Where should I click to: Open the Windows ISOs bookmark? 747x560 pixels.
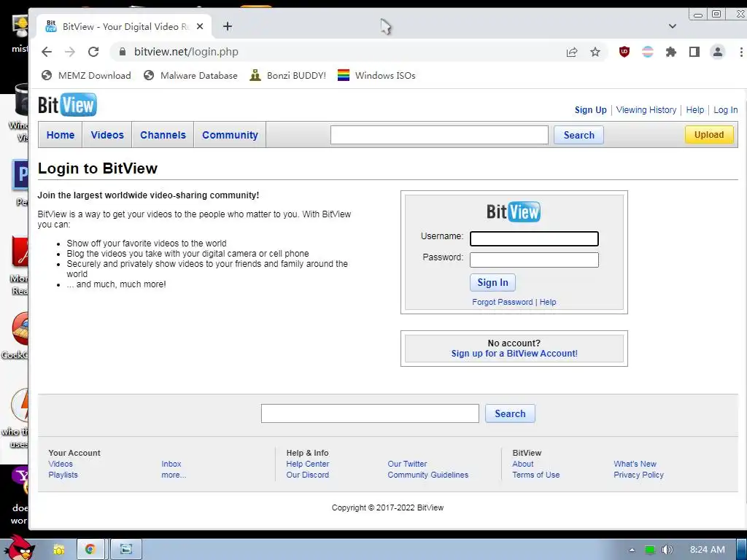coord(376,75)
